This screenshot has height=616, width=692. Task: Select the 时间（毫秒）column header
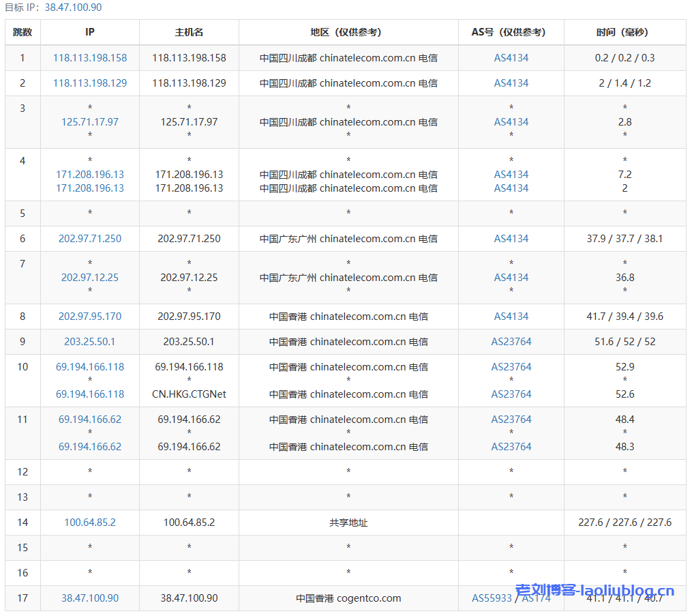624,32
